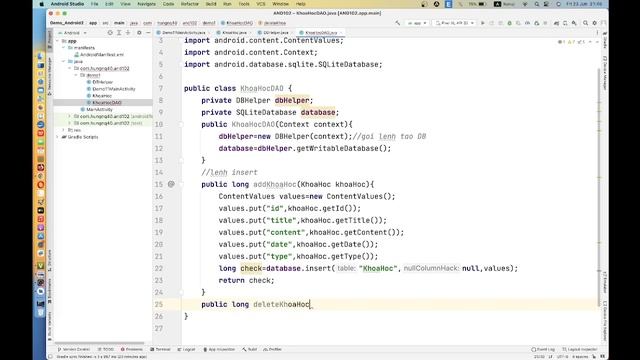
Task: Click Select Opened File target icon
Action: pyautogui.click(x=110, y=33)
